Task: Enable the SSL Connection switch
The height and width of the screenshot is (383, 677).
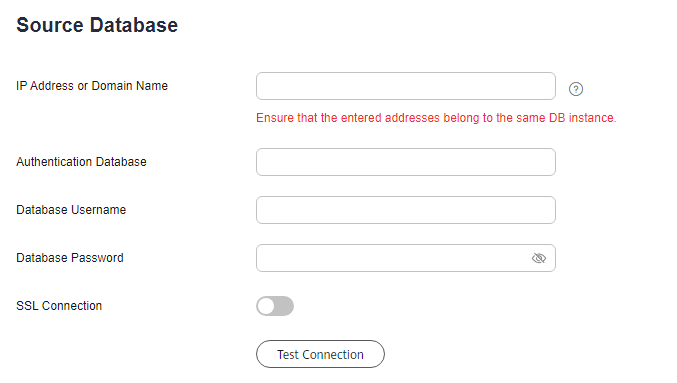Action: pos(275,306)
